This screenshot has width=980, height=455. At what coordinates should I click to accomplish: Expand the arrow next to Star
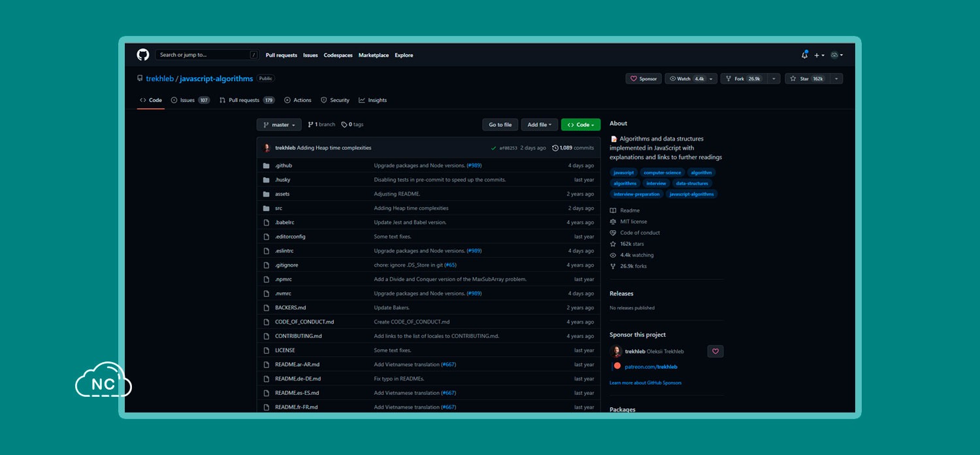click(836, 78)
